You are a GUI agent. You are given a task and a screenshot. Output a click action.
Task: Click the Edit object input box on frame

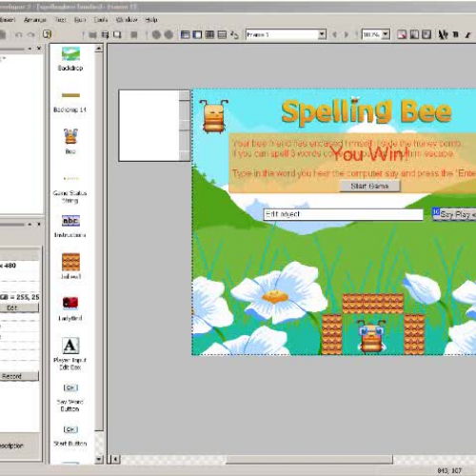coord(343,214)
